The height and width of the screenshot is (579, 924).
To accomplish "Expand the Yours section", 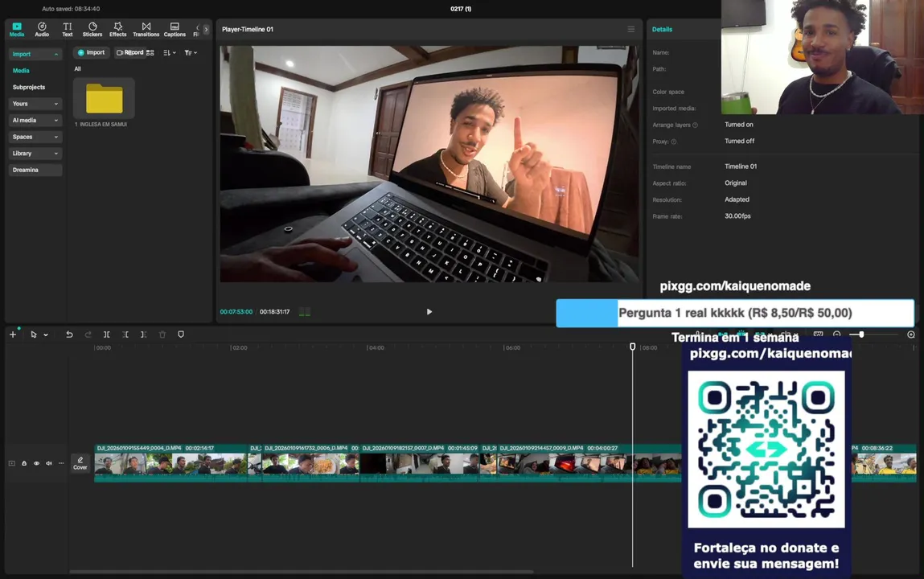I will coord(35,104).
